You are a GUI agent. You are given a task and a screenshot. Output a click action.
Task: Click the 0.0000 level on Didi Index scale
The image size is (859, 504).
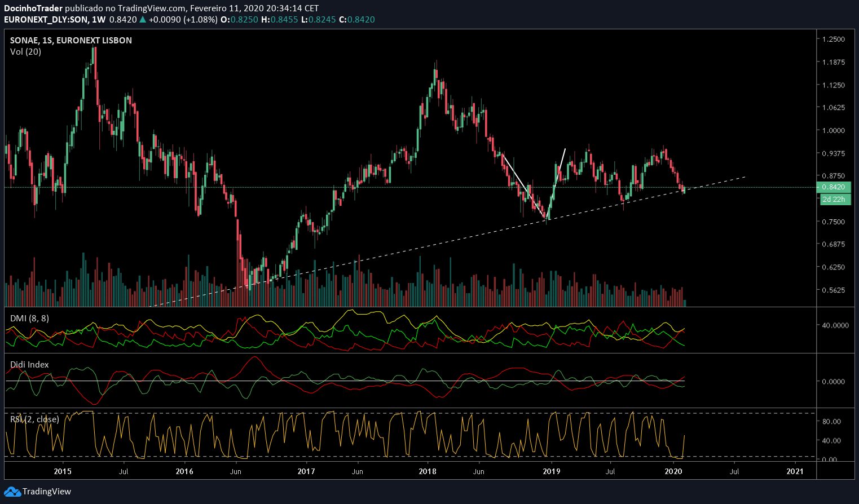[833, 382]
